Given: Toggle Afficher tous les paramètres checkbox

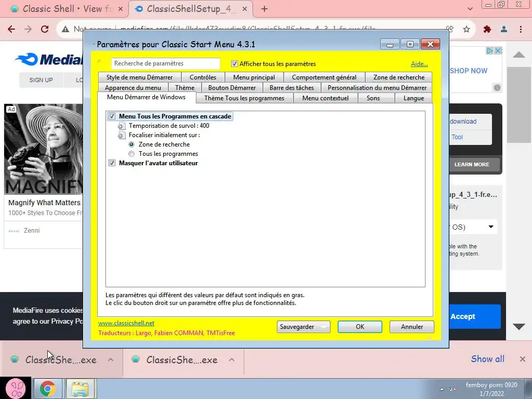Looking at the screenshot, I should (234, 64).
